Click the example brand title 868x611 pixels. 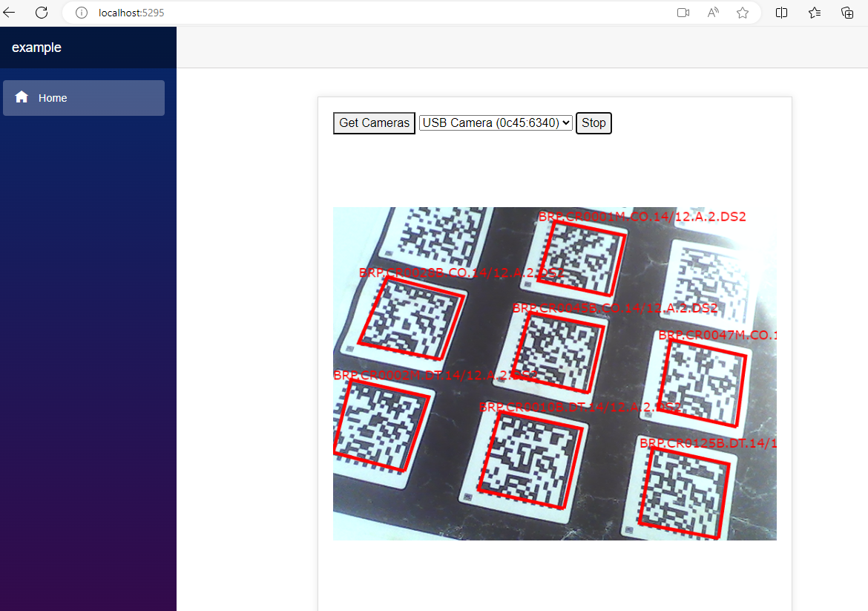coord(36,48)
